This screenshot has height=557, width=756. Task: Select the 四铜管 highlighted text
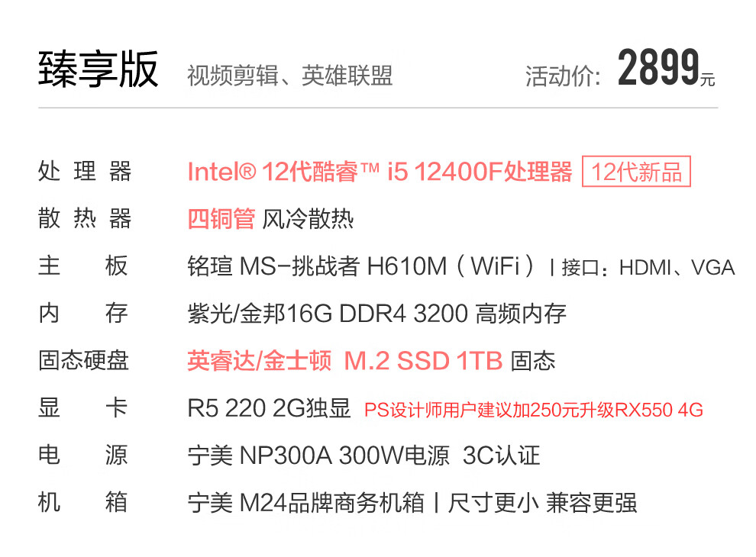(221, 219)
